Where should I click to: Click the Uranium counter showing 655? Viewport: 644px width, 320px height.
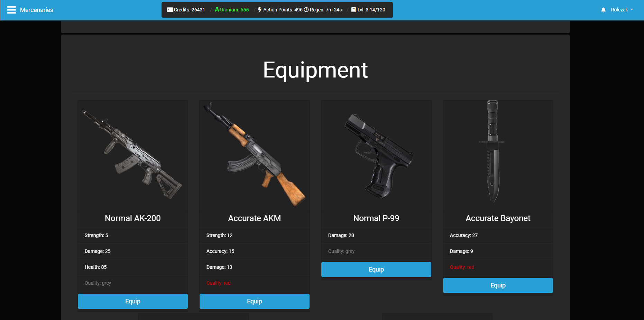[234, 10]
